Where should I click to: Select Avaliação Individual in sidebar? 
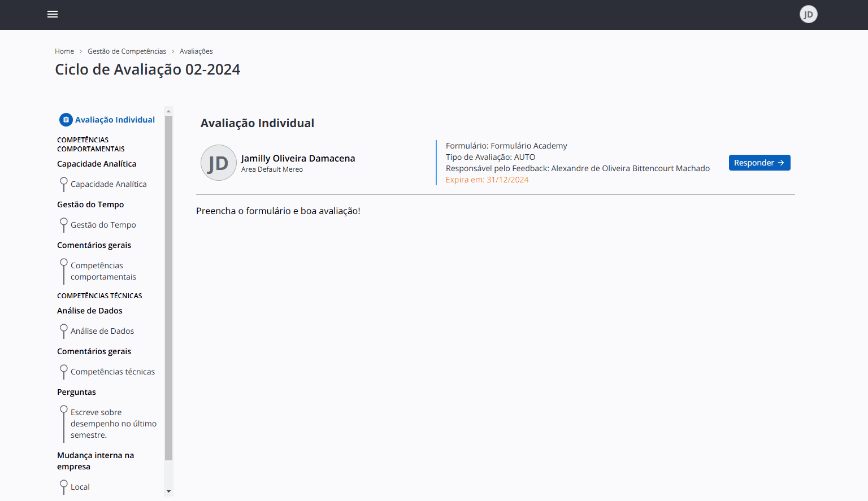115,120
